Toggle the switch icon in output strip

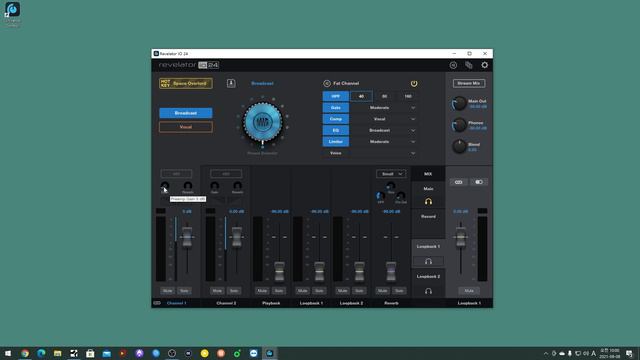479,182
